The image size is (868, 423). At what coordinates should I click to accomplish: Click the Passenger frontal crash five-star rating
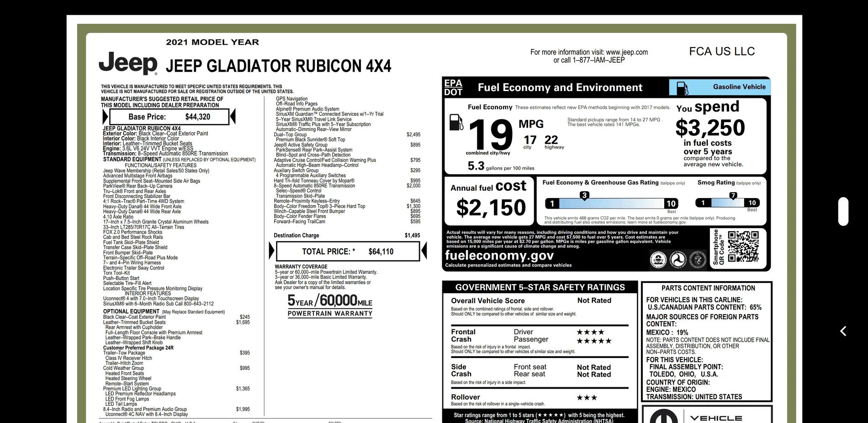(x=594, y=341)
